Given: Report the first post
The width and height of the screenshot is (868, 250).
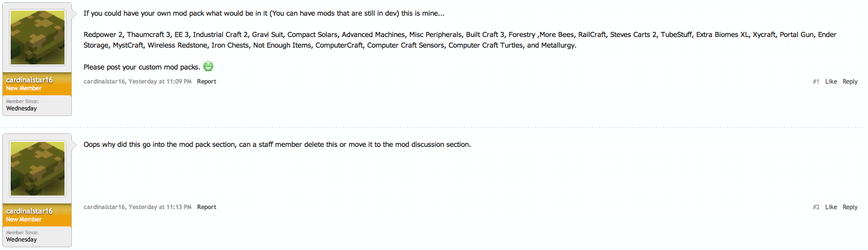Looking at the screenshot, I should point(207,82).
